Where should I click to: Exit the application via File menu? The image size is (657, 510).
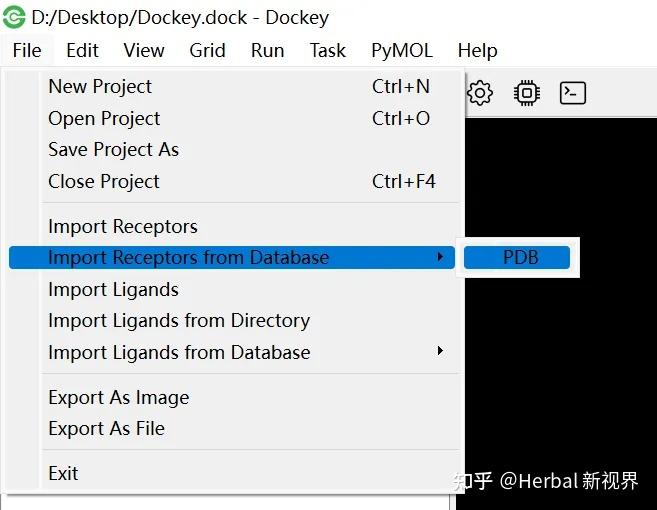pos(63,473)
